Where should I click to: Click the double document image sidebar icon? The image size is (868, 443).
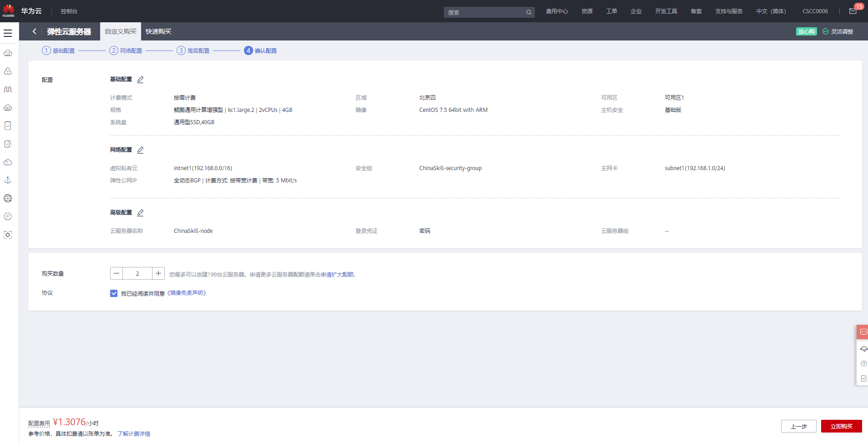[8, 144]
